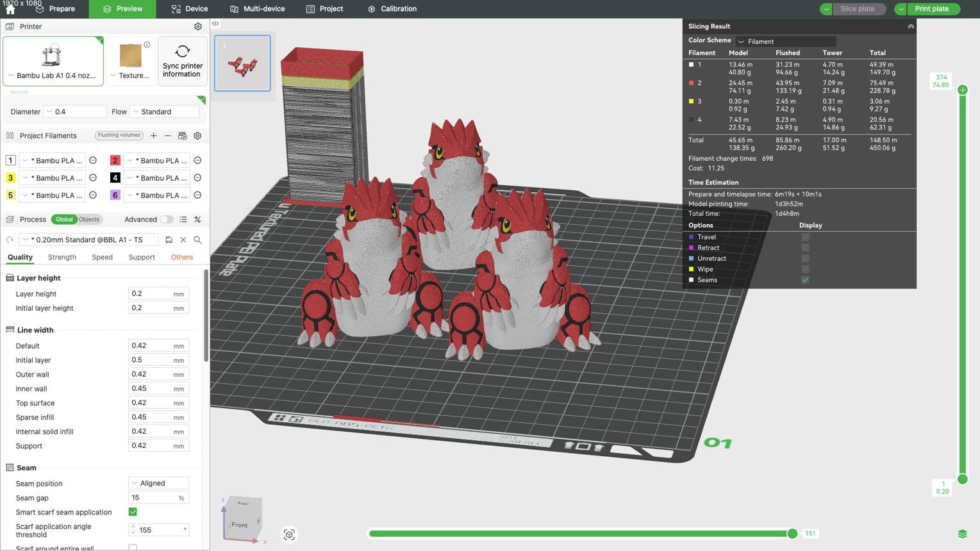This screenshot has height=551, width=980.
Task: Click filament 2 red color swatch
Action: coord(115,160)
